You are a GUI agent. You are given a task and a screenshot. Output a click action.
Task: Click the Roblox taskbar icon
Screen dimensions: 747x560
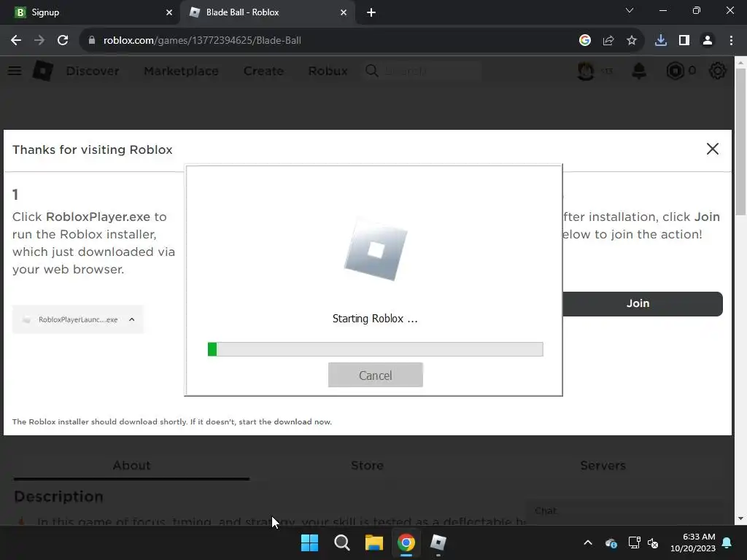pyautogui.click(x=438, y=542)
